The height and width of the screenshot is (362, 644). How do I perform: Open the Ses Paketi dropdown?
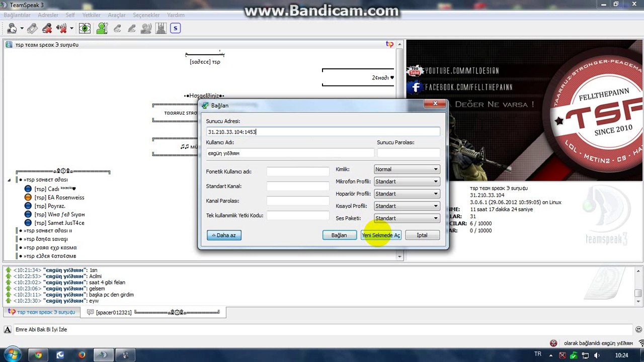tap(407, 218)
